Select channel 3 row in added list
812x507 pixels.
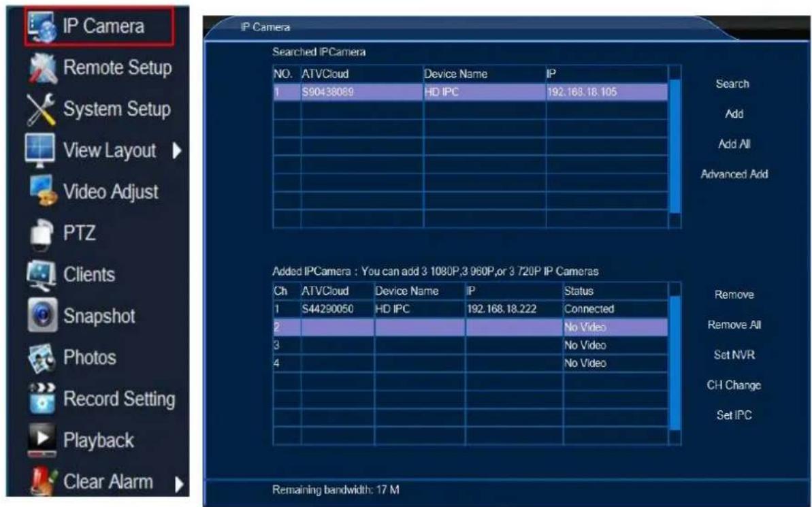pyautogui.click(x=470, y=346)
